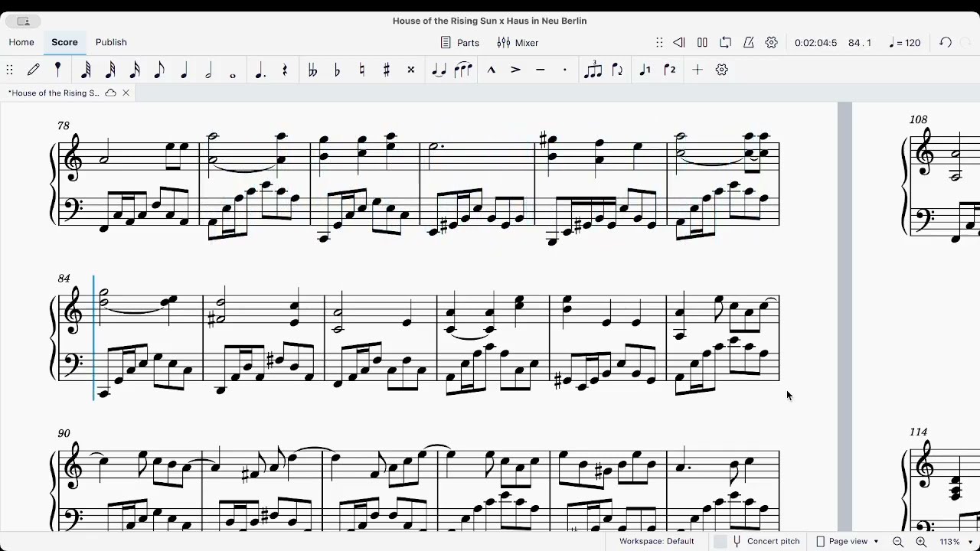This screenshot has width=980, height=551.
Task: Toggle the Concert pitch checkbox
Action: pos(720,541)
